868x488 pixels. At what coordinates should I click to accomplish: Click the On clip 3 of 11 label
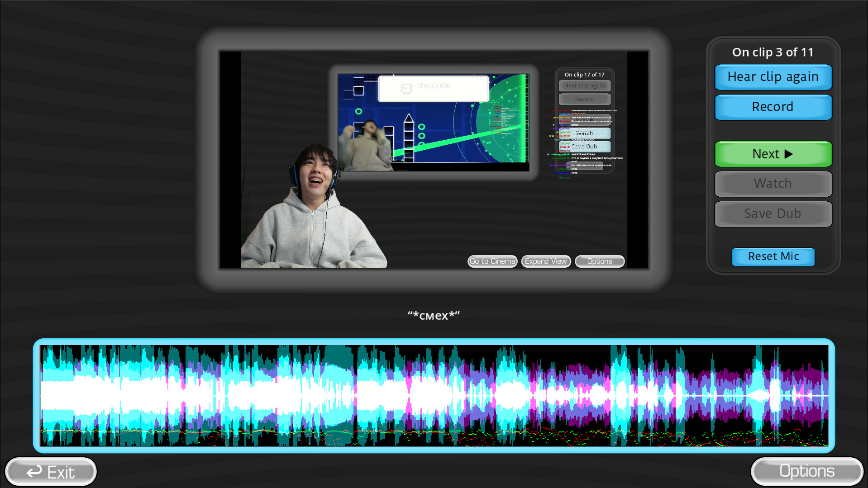(773, 52)
